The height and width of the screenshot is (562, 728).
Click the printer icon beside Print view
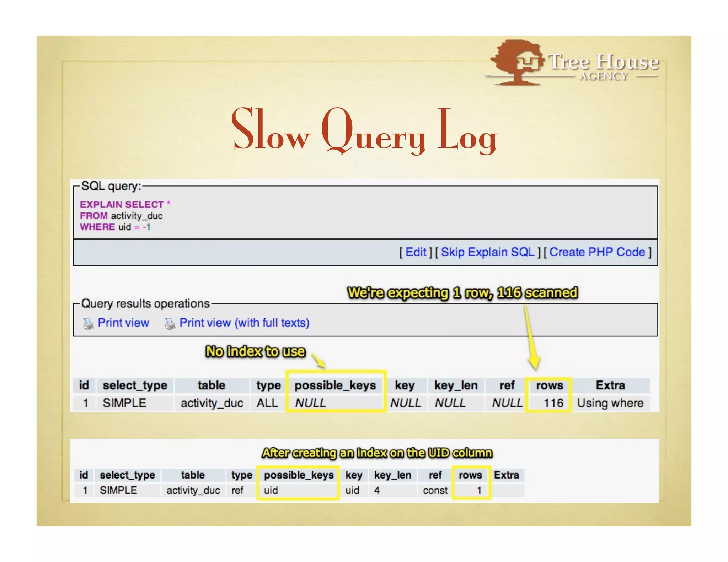tap(88, 323)
